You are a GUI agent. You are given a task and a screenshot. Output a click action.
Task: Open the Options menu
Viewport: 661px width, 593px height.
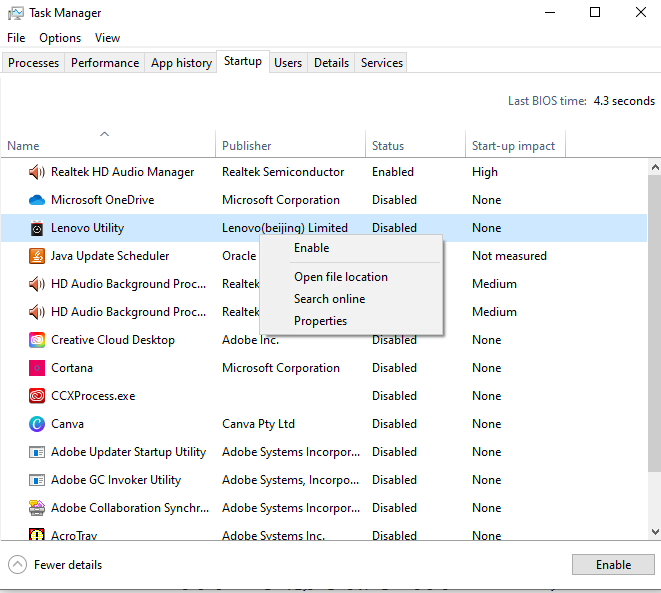coord(60,38)
